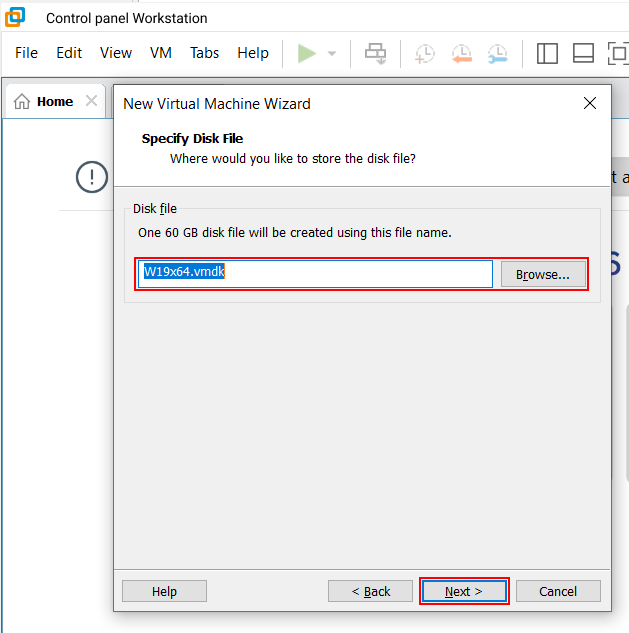Click the green Power On play icon

(307, 53)
